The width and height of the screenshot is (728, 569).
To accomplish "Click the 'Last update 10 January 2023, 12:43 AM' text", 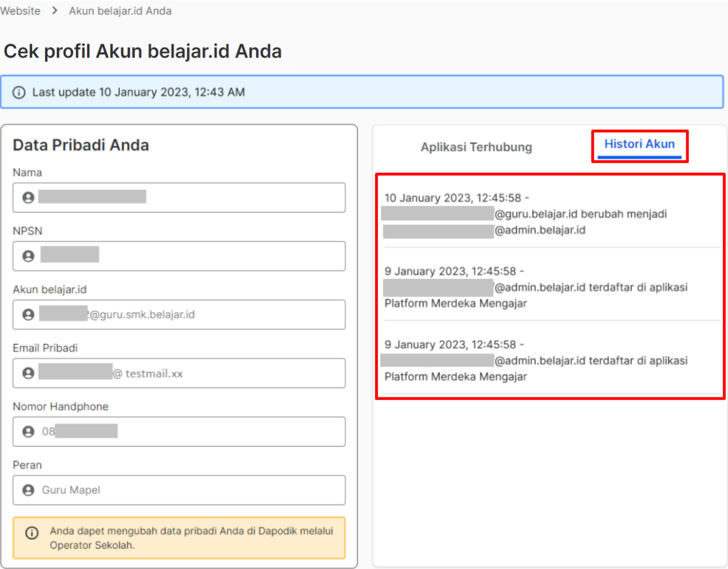I will click(138, 93).
